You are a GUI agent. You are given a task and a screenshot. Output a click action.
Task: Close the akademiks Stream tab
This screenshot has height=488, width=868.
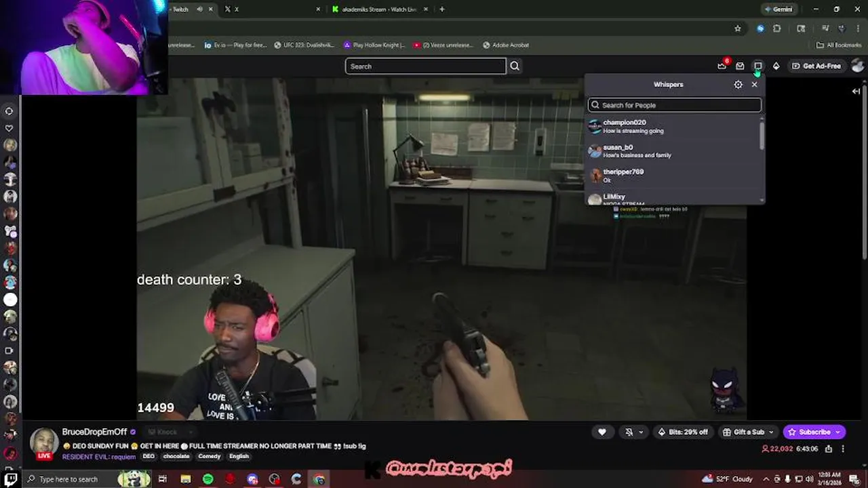click(x=426, y=9)
